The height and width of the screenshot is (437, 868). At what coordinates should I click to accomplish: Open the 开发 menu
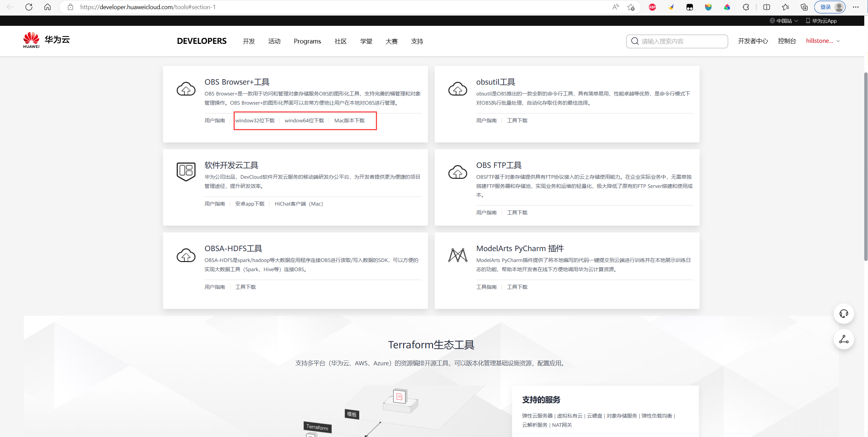249,41
